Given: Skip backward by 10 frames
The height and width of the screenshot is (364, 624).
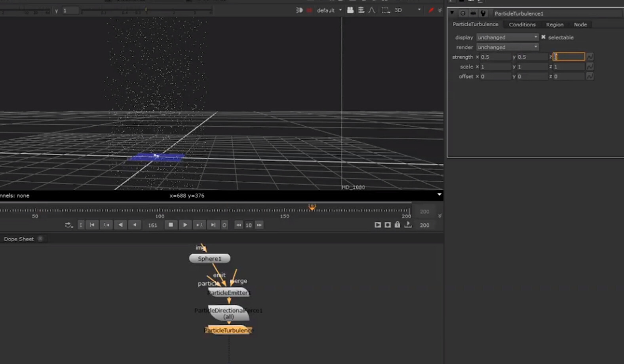Looking at the screenshot, I should tap(238, 225).
